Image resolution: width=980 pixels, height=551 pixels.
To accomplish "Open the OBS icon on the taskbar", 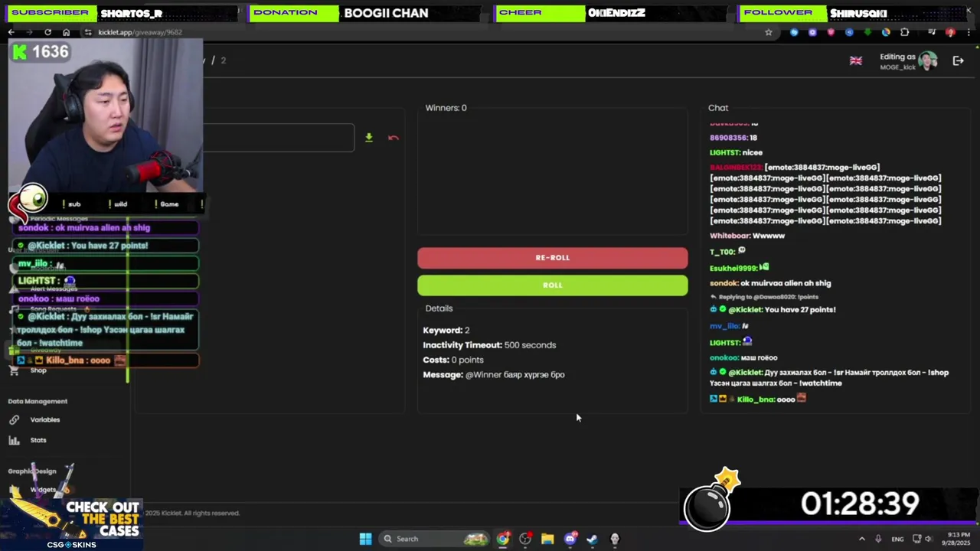I will click(525, 539).
